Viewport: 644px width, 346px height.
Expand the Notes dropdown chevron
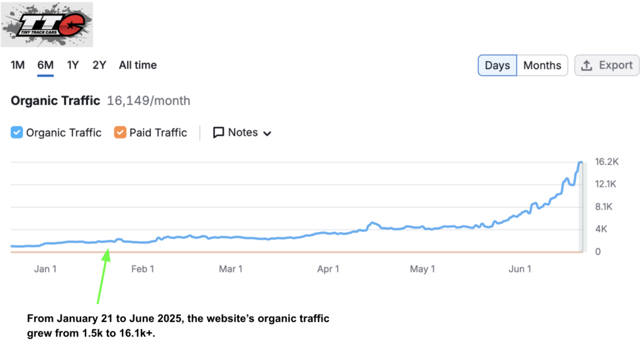267,133
